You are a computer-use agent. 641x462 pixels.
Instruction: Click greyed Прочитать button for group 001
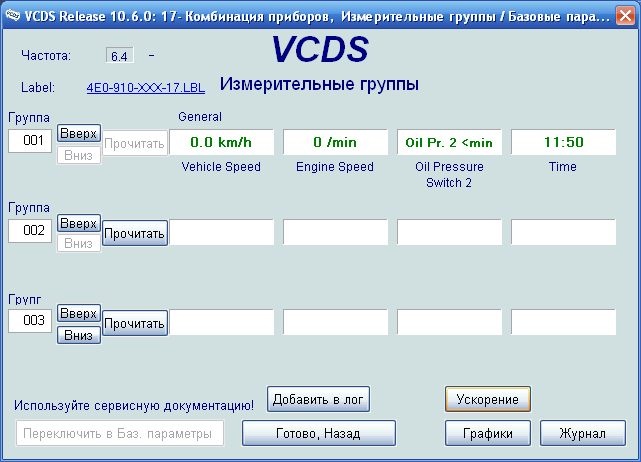click(134, 143)
